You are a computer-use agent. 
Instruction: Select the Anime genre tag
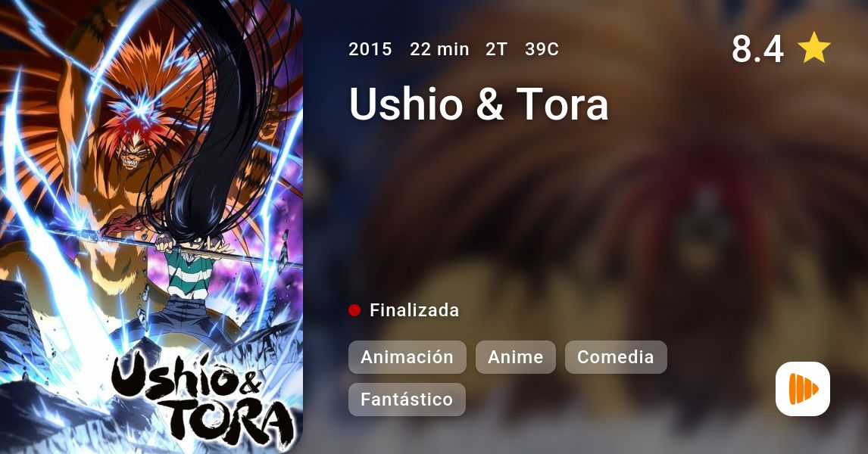pos(515,357)
